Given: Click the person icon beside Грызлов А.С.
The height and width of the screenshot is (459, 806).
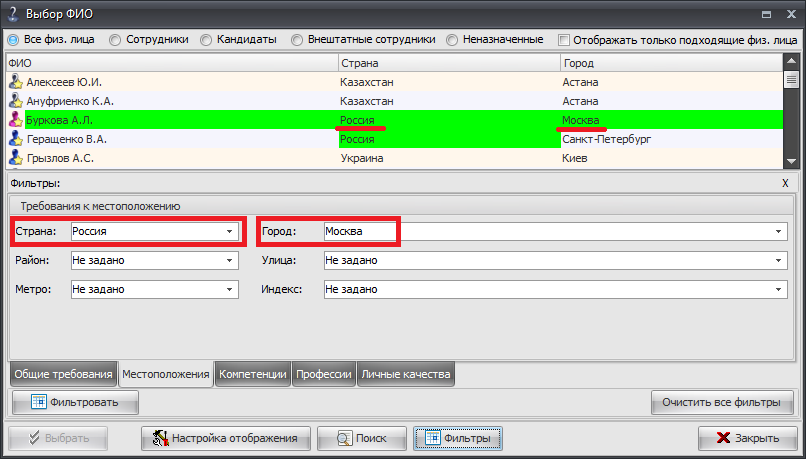Looking at the screenshot, I should 15,158.
